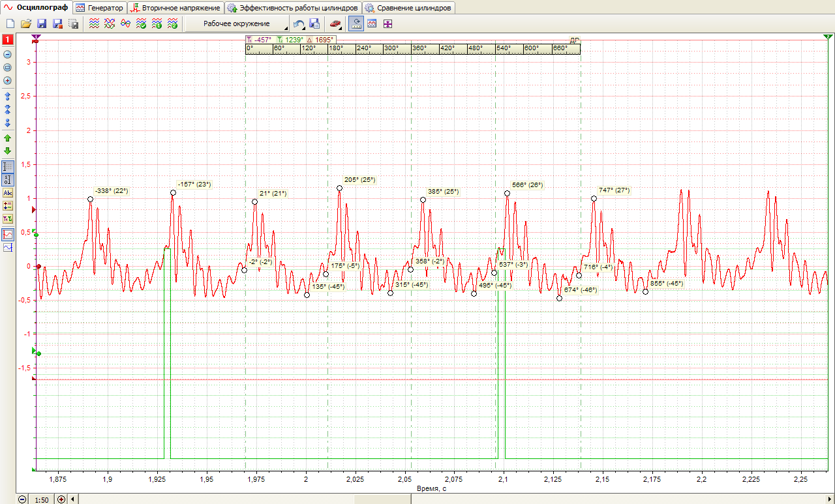
Task: Click the crossed waveforms toolbar icon
Action: pyautogui.click(x=110, y=24)
